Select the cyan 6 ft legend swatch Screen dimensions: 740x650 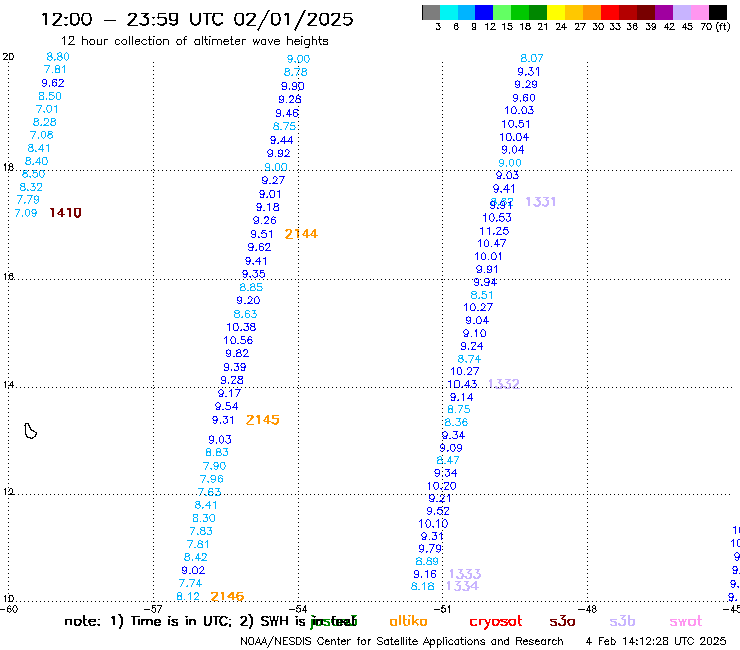[449, 12]
